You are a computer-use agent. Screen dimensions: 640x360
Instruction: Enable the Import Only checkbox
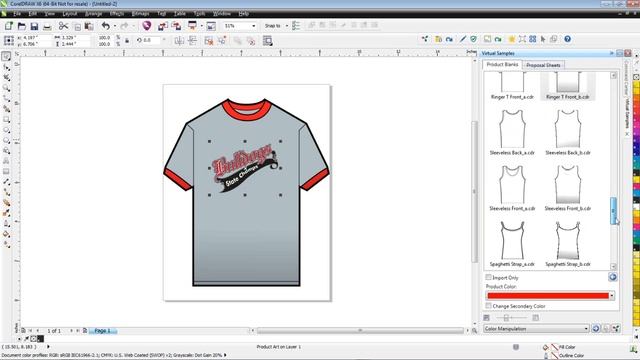(488, 277)
